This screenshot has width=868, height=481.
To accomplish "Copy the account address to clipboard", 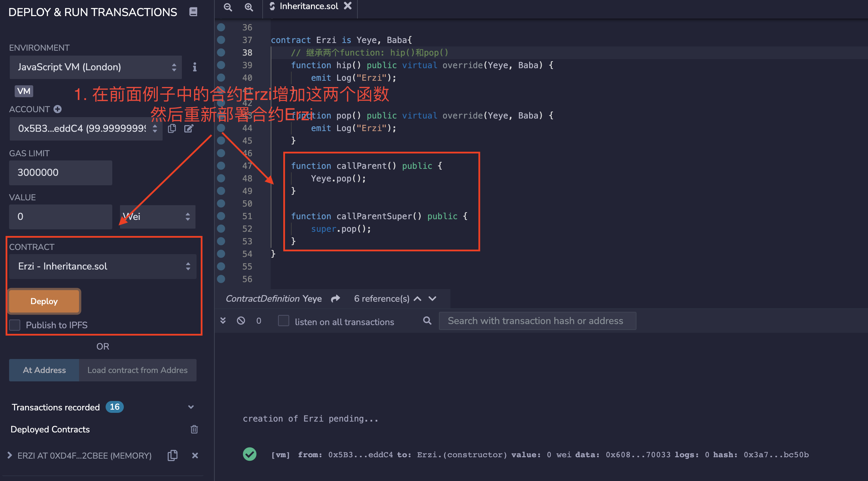I will pyautogui.click(x=172, y=129).
